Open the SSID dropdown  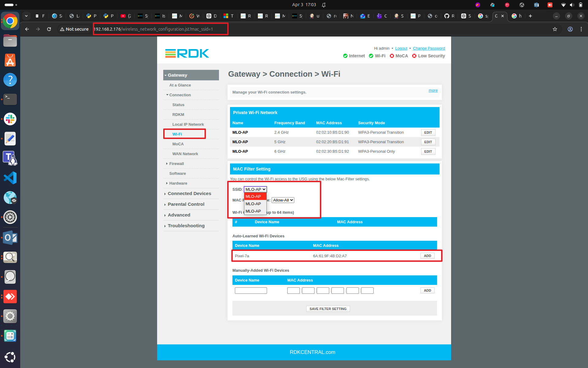pos(255,189)
